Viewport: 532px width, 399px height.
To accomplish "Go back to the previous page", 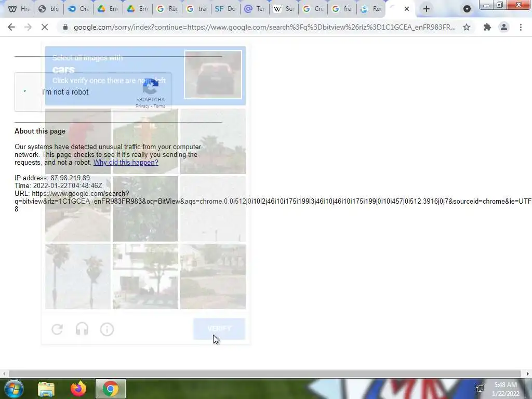I will (x=11, y=27).
